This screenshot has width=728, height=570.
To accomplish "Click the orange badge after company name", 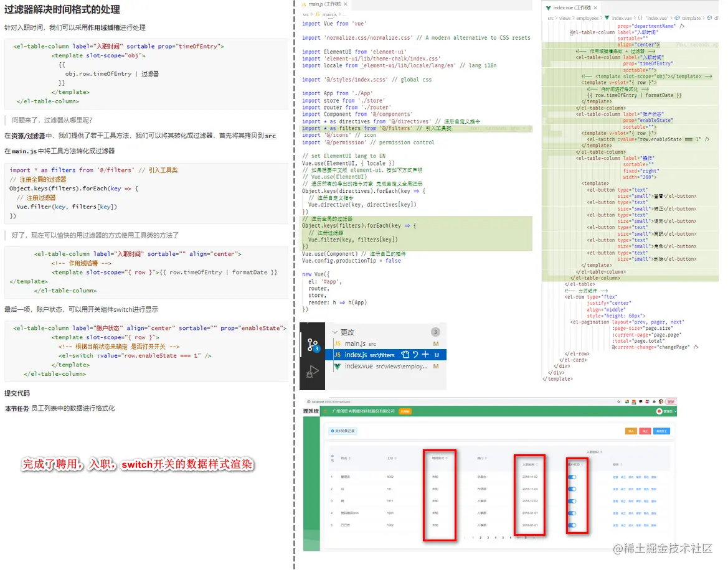I will coord(405,411).
